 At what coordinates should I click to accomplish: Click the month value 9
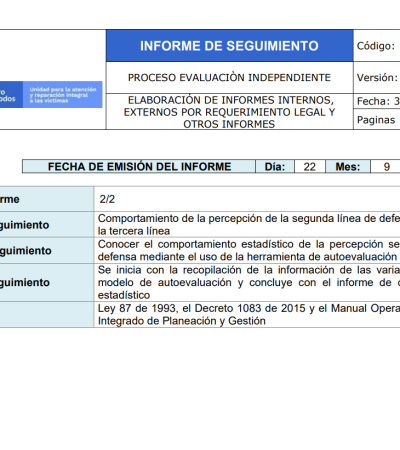pos(386,166)
